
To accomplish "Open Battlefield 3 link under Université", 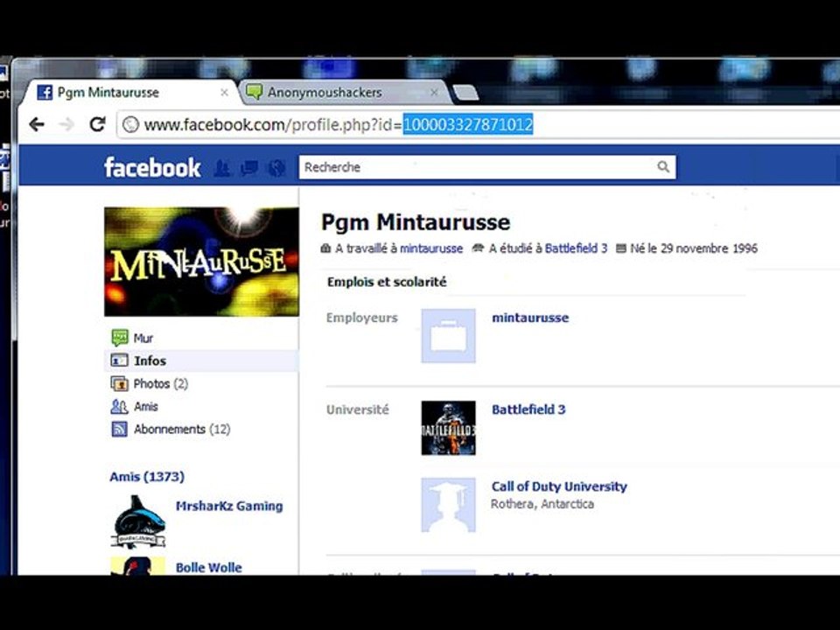I will (528, 409).
